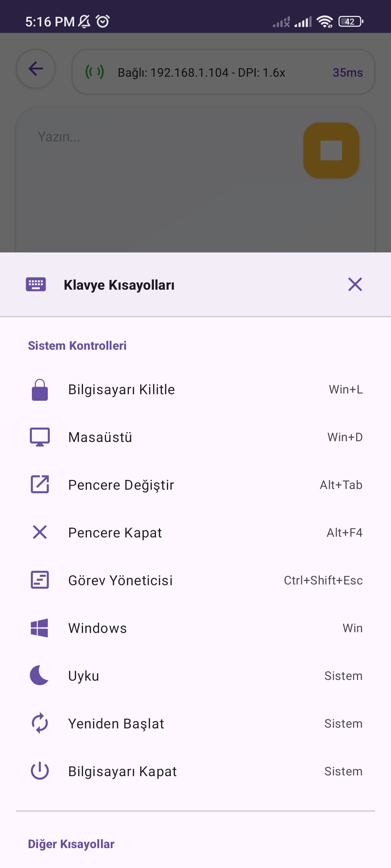Select the Görev Yöneticisi shortcut entry
Image resolution: width=391 pixels, height=868 pixels.
click(x=195, y=580)
